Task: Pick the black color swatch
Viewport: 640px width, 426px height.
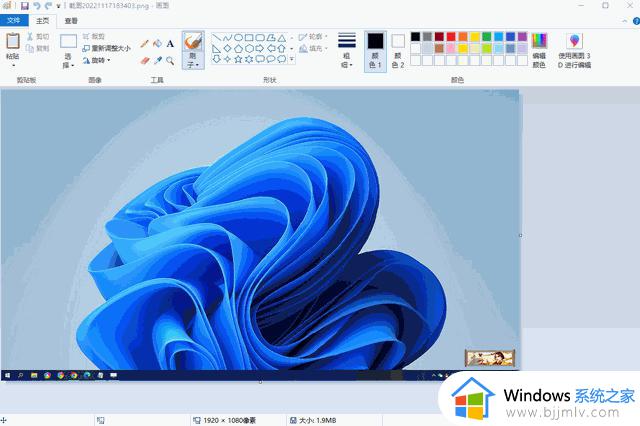Action: (x=416, y=37)
